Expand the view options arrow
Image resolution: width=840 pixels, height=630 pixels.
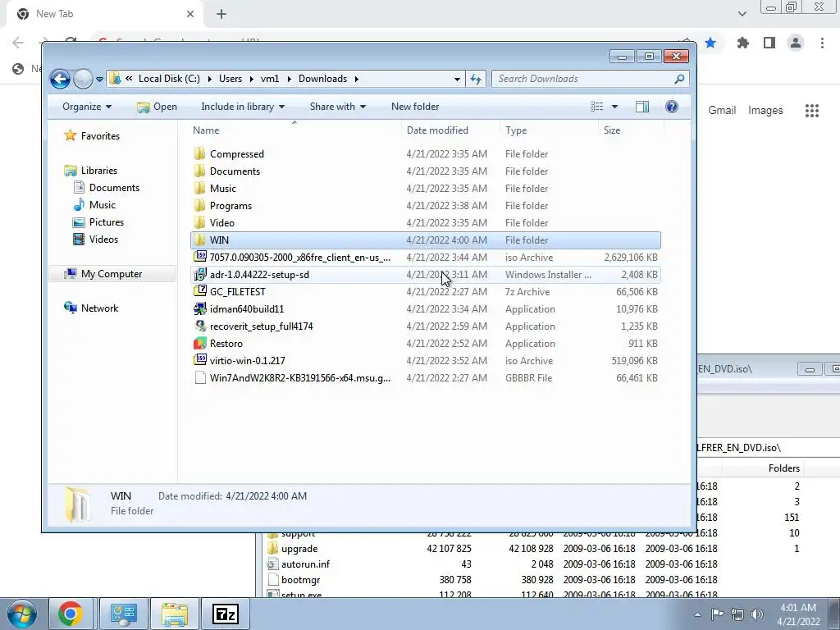coord(614,107)
